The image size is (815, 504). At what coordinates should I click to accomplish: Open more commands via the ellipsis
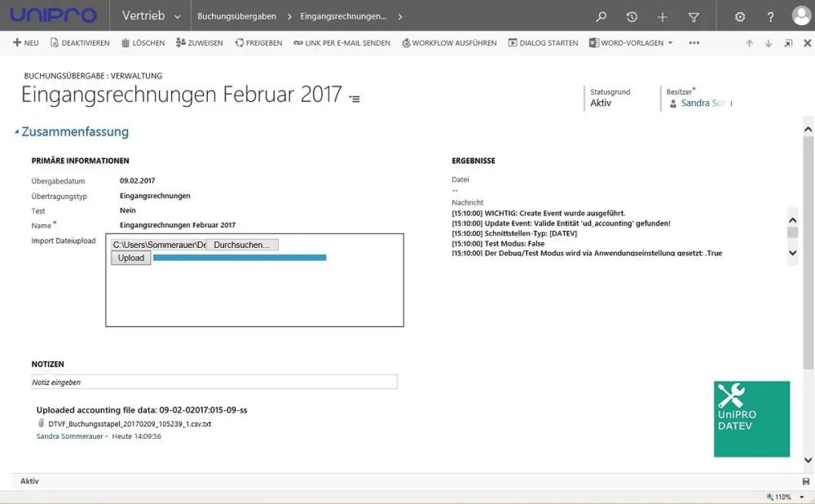(694, 42)
